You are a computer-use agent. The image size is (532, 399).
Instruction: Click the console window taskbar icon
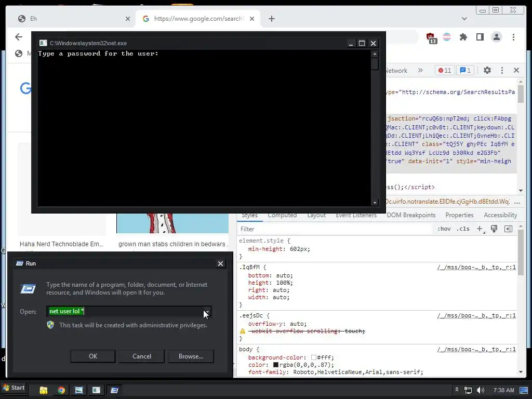96,390
